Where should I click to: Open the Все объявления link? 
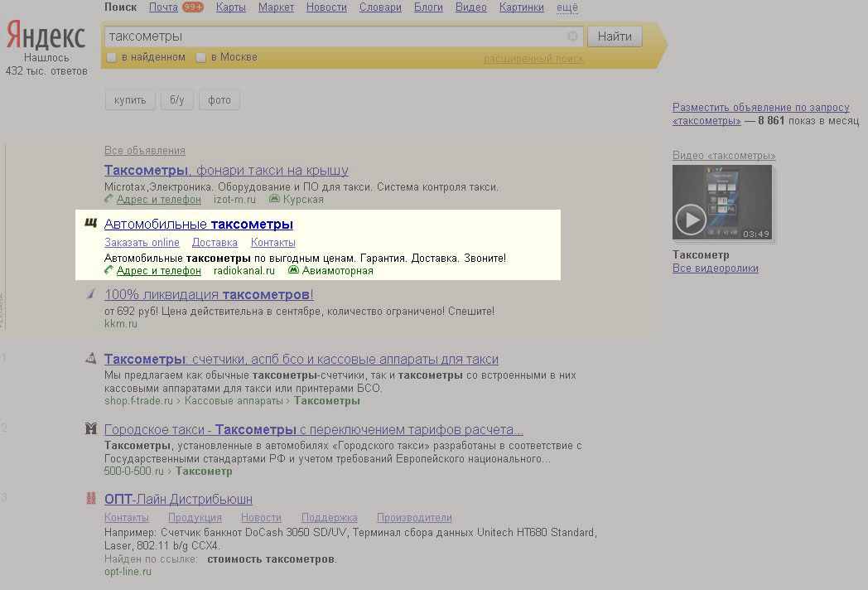pos(144,150)
